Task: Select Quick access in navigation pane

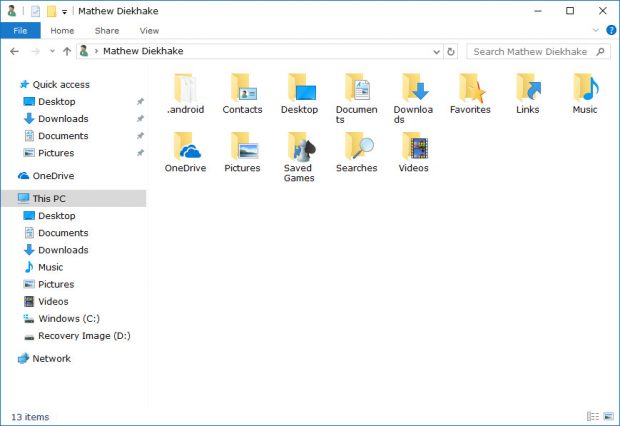Action: 61,84
